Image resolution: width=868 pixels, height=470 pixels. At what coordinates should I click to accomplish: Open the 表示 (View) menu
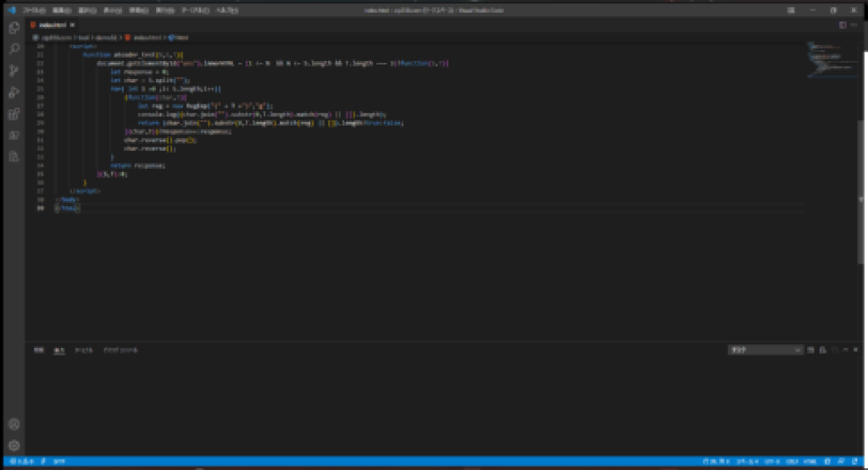click(x=113, y=10)
